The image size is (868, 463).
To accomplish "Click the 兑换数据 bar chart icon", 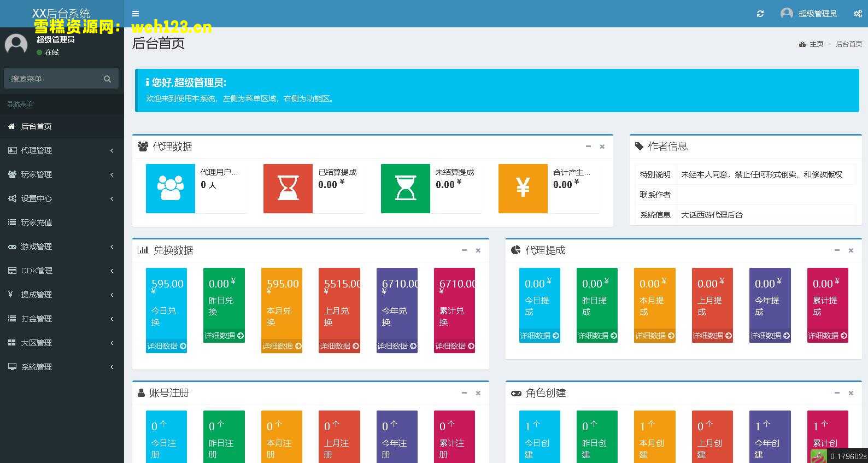I will 143,250.
